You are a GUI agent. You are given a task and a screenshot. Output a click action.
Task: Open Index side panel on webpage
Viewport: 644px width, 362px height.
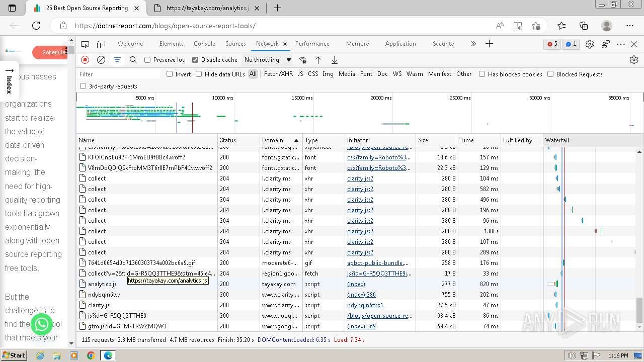[9, 81]
